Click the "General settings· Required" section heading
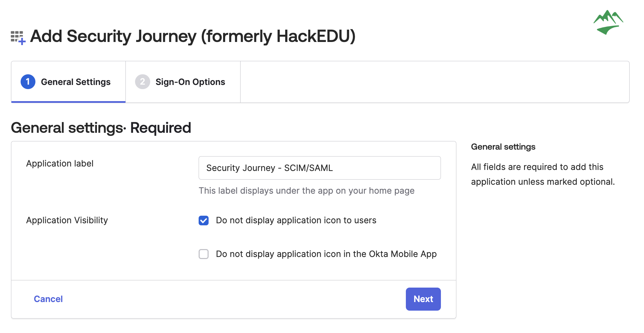 tap(101, 128)
